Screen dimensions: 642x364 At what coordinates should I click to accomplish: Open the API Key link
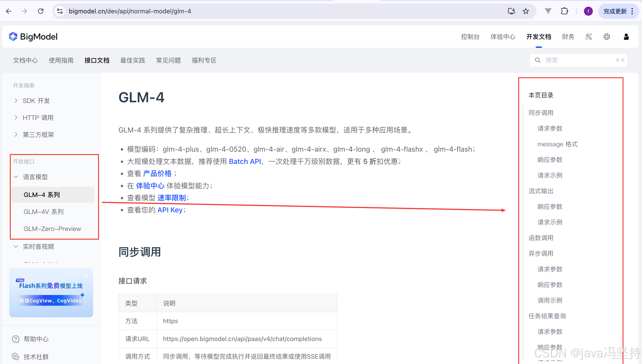tap(170, 210)
